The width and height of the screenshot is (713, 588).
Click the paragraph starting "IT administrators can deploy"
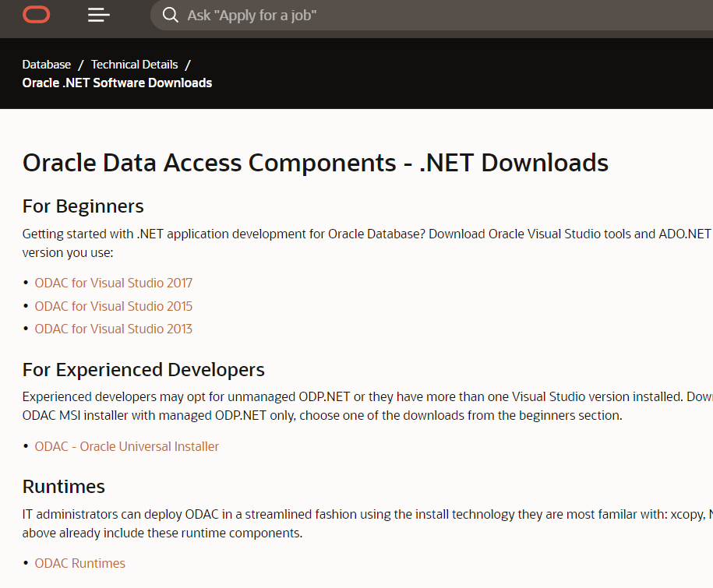[366, 523]
